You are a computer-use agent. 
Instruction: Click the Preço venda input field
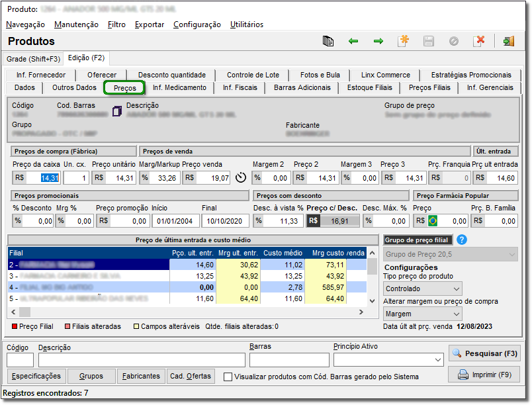click(214, 178)
